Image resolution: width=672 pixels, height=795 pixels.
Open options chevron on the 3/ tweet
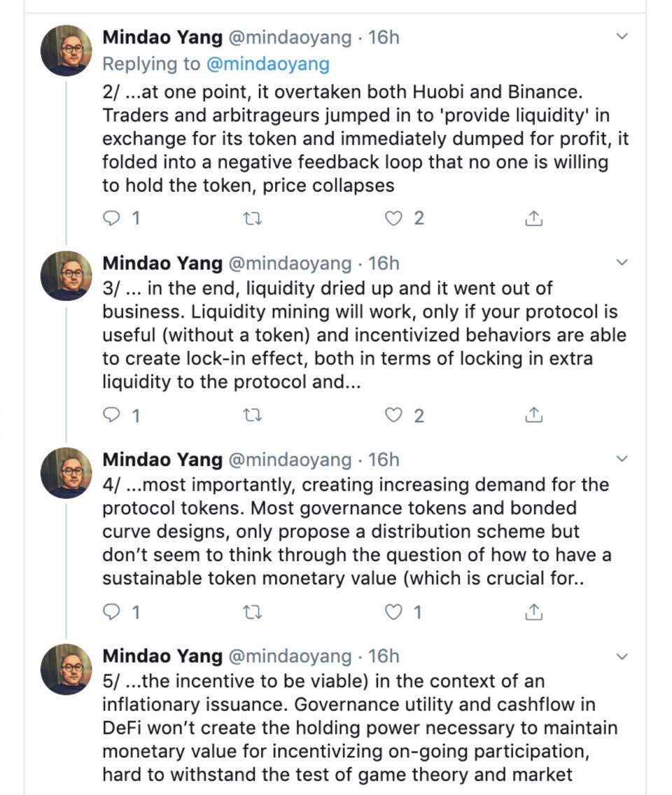tap(622, 262)
